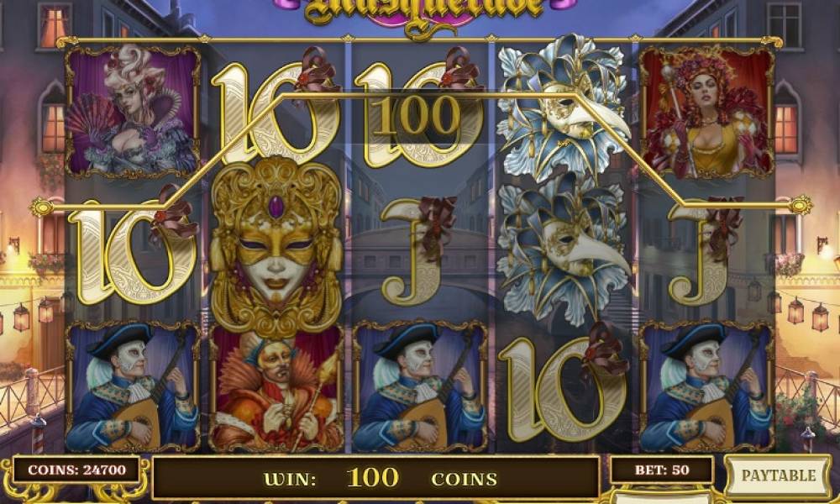Click the 100 payline win label
Image resolution: width=840 pixels, height=504 pixels.
(x=417, y=116)
